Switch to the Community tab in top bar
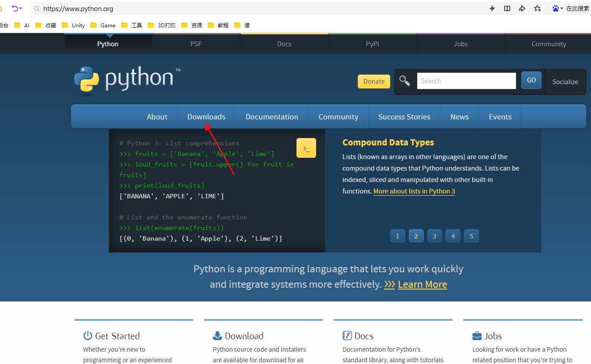This screenshot has width=591, height=364. tap(549, 44)
